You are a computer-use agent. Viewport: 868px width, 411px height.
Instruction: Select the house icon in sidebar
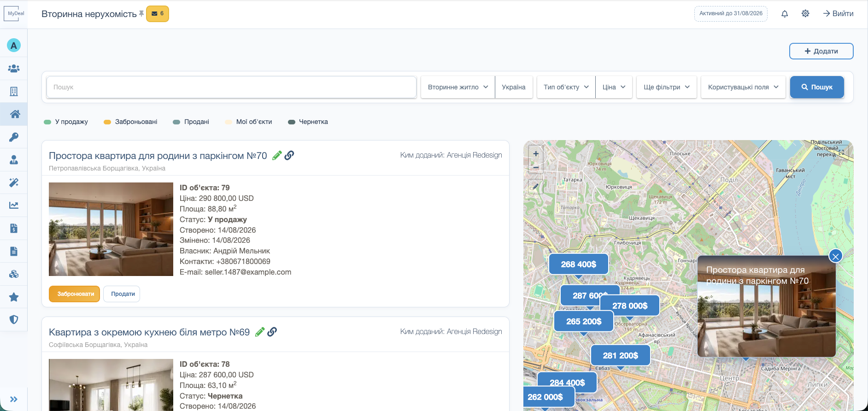point(15,114)
